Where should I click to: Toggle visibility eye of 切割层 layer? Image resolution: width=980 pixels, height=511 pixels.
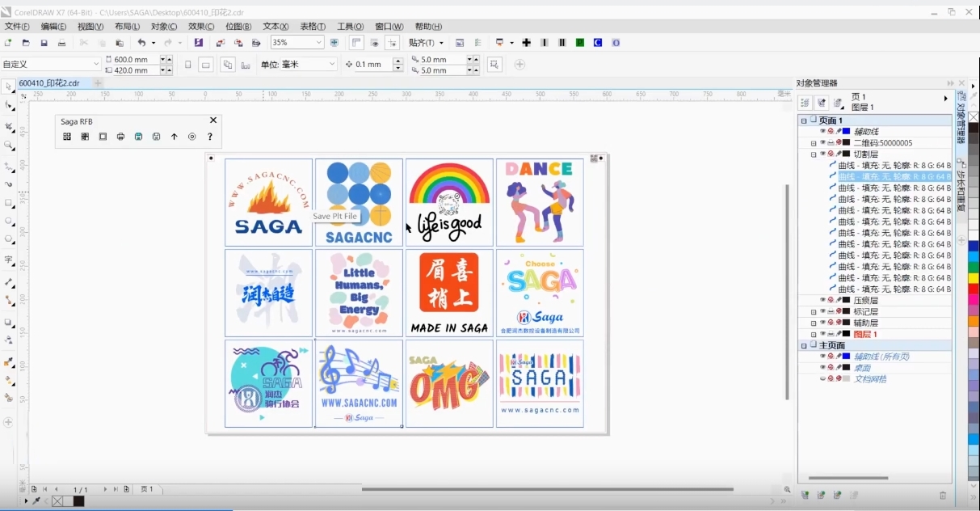tap(823, 154)
